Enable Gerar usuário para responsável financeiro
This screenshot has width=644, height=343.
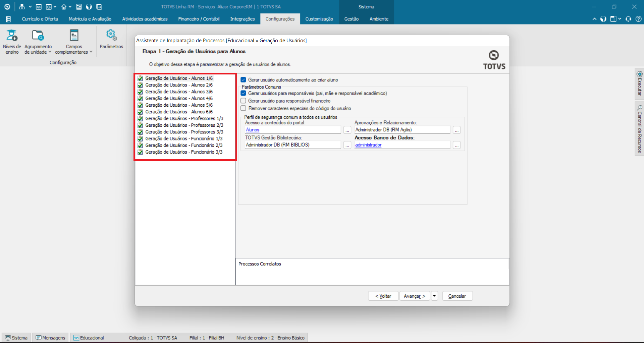[244, 101]
